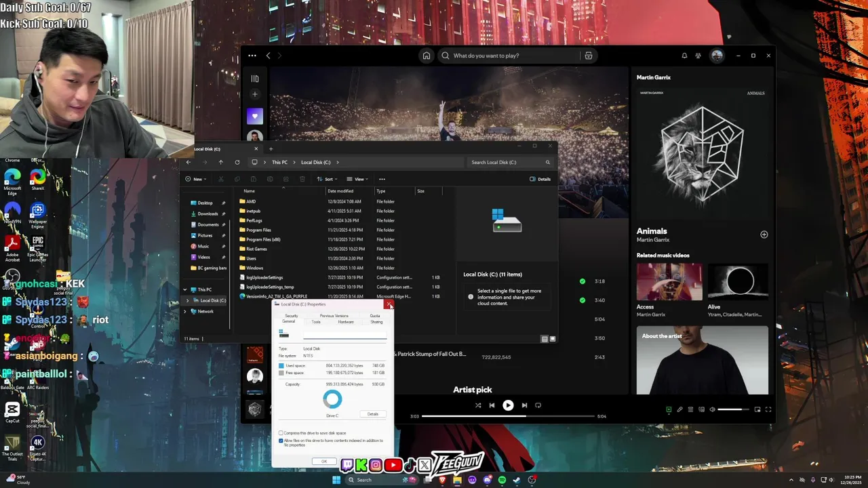Add Animals to Liked Songs
The height and width of the screenshot is (488, 868).
point(764,235)
